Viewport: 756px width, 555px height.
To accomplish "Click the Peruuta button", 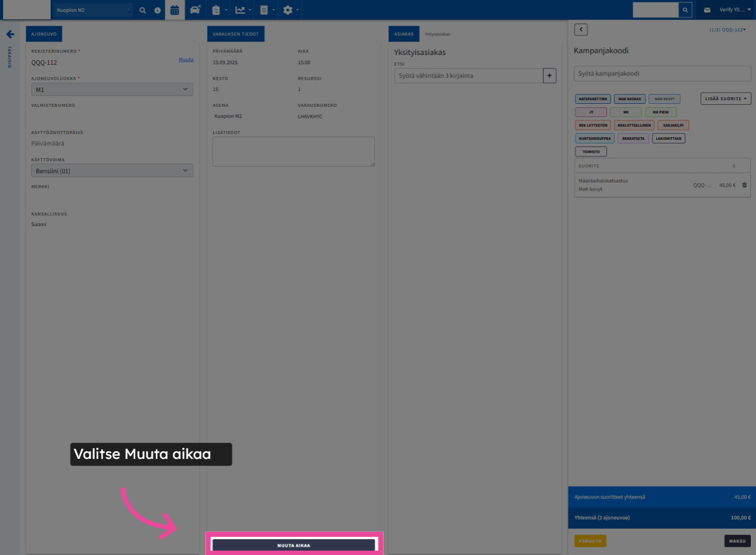I will [590, 541].
